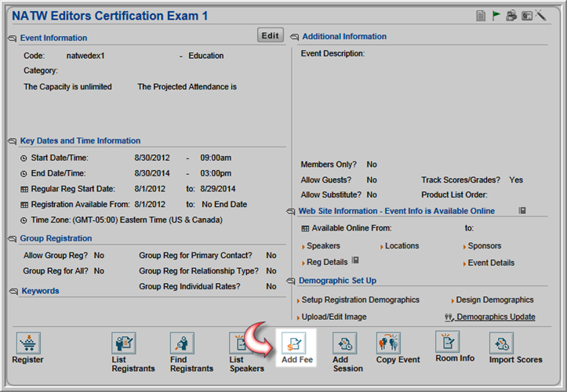Viewport: 567px width, 392px height.
Task: Collapse the Group Registration section
Action: point(12,238)
